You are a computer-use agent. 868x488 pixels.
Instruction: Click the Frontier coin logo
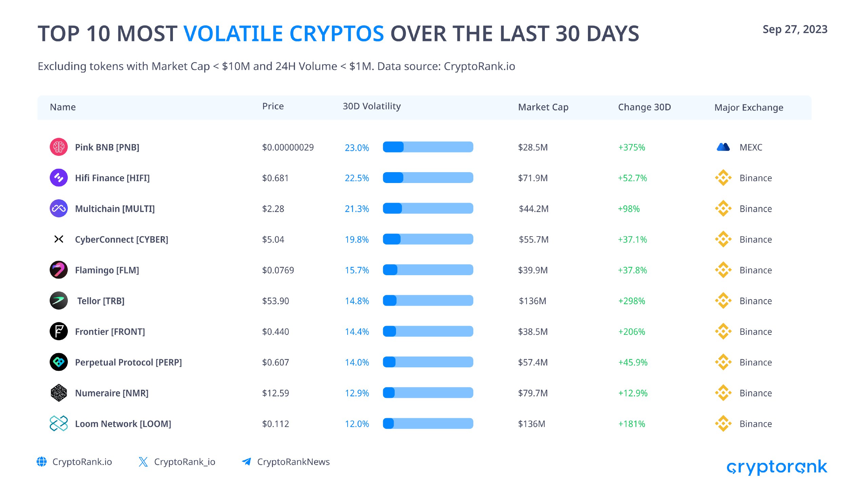(x=59, y=331)
